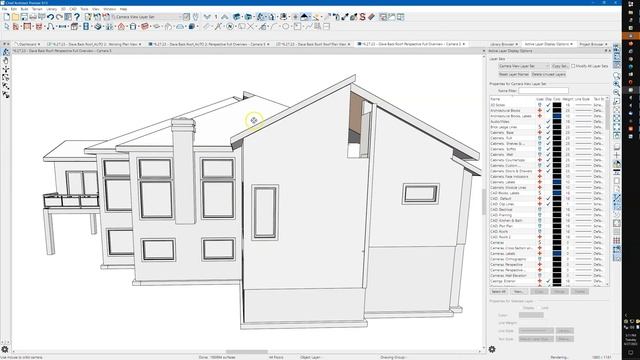
Task: Switch to the Library Browser tab
Action: (502, 44)
